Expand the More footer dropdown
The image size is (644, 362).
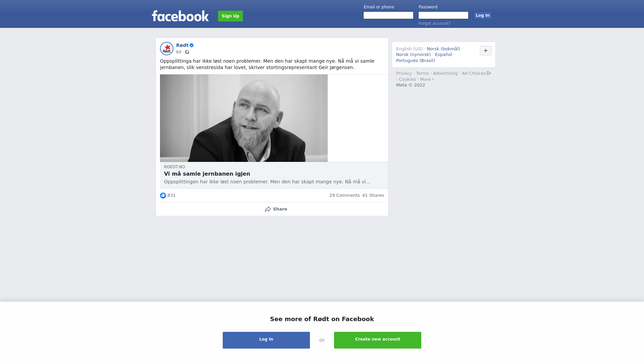coord(427,79)
